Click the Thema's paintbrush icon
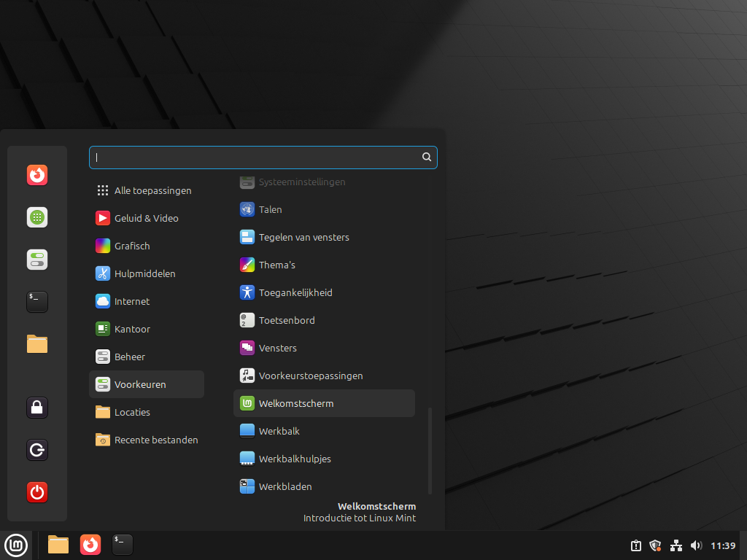This screenshot has width=747, height=560. pyautogui.click(x=247, y=265)
